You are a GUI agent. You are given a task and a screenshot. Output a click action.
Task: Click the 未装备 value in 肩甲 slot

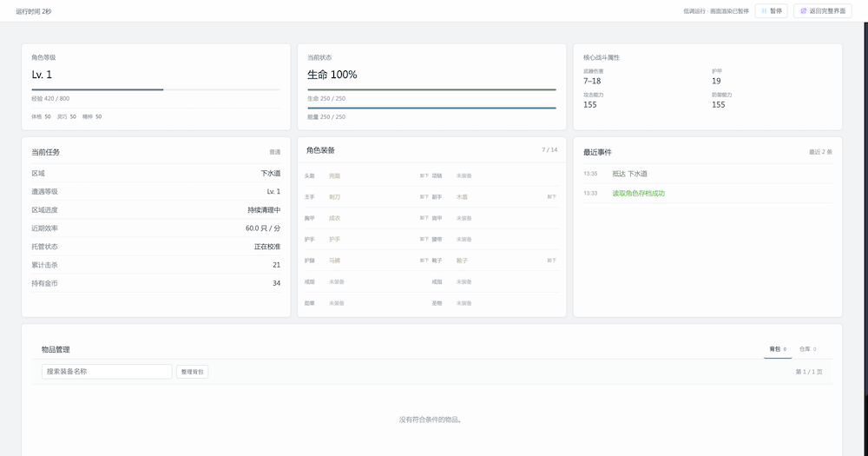click(x=464, y=218)
